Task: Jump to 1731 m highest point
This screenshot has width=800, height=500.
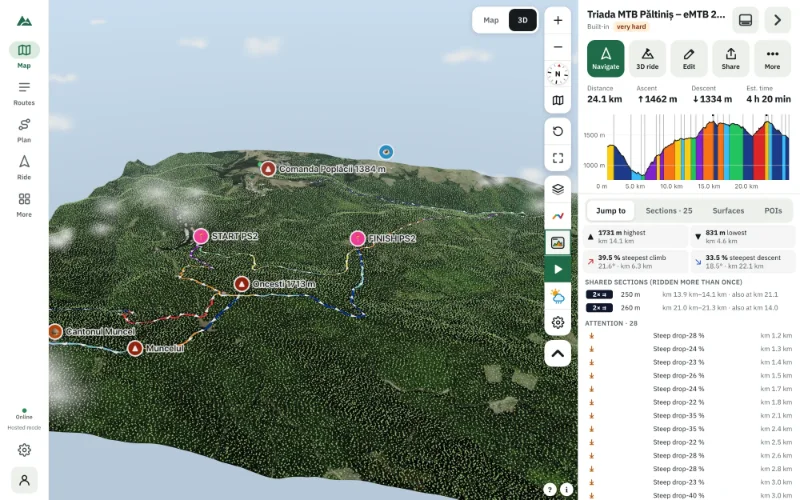Action: (x=635, y=237)
